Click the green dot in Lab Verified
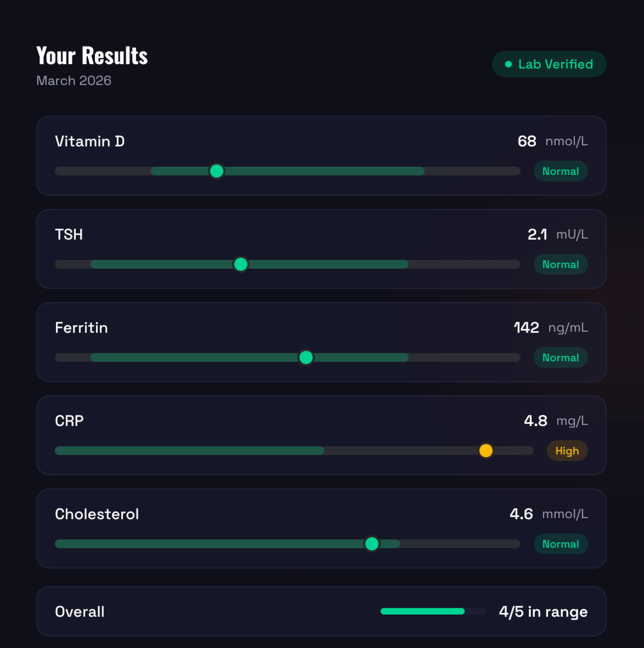Screen dimensions: 644x648 (x=508, y=64)
